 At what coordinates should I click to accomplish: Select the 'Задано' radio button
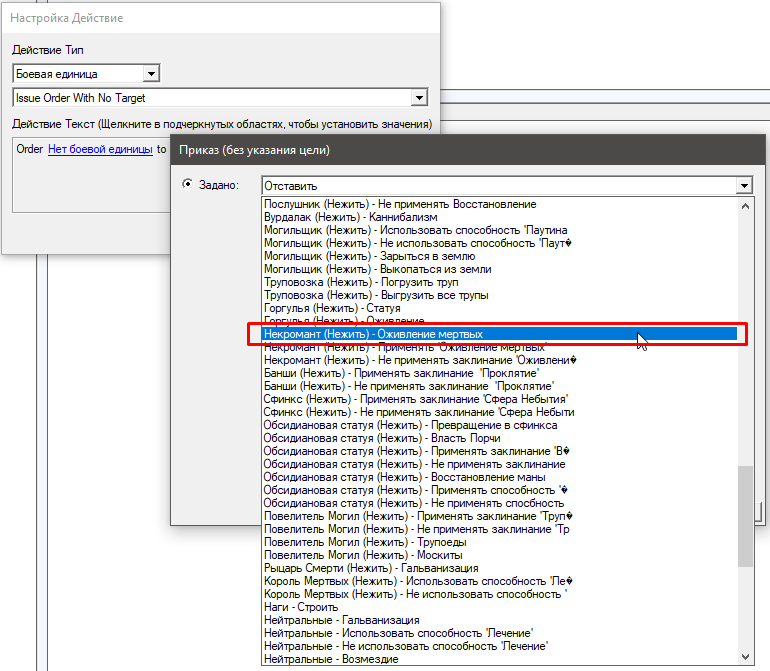(x=187, y=184)
